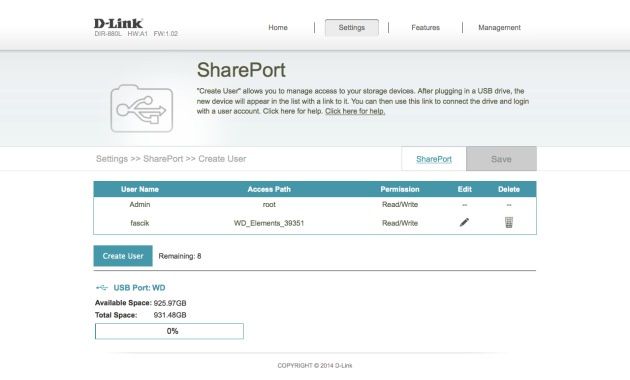Screen dimensions: 630x380
Task: Select the fascik user name cell
Action: [140, 223]
